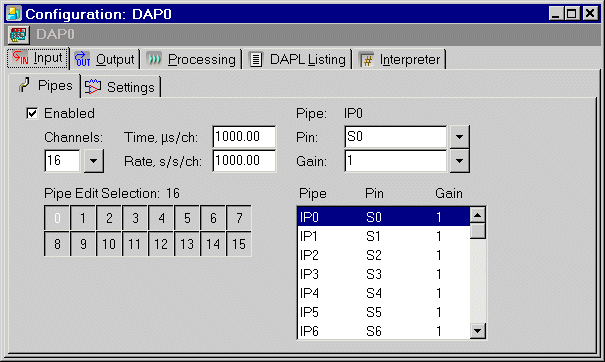
Task: Click the pipe list scroll down arrow
Action: [478, 331]
